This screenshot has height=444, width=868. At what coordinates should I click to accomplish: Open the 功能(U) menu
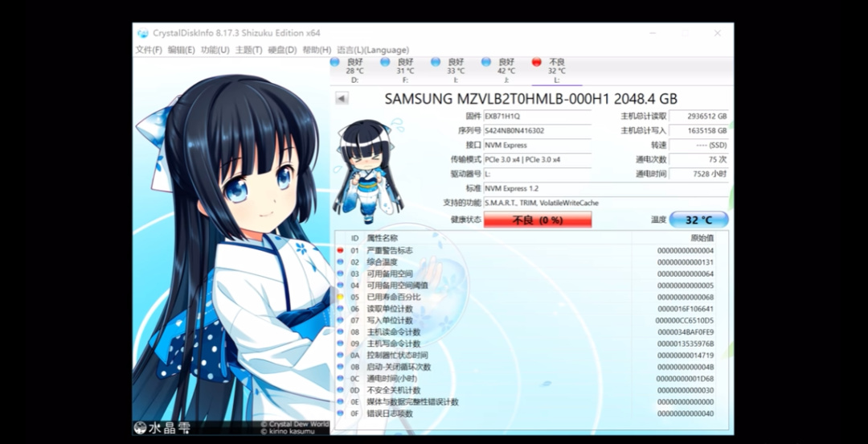pos(215,50)
